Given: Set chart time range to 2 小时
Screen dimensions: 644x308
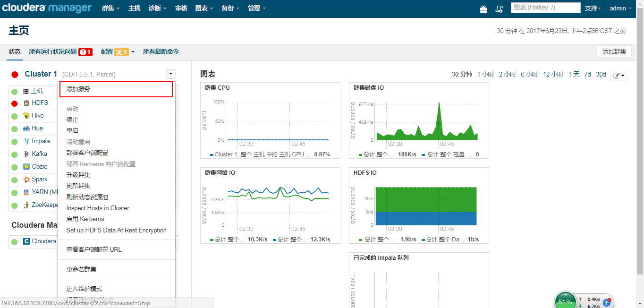Looking at the screenshot, I should click(x=508, y=75).
